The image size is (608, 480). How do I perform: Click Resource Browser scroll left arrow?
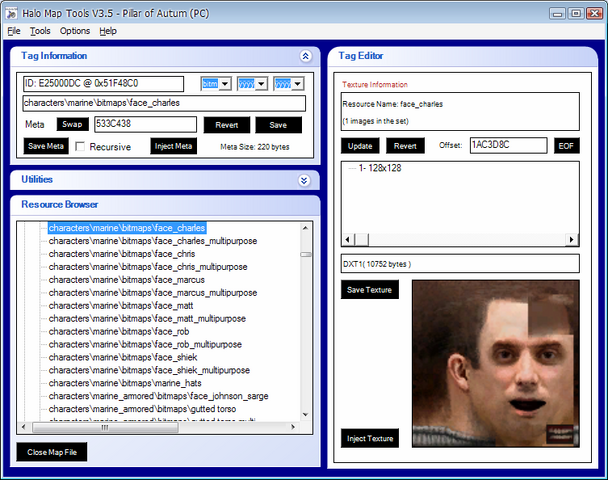(24, 427)
